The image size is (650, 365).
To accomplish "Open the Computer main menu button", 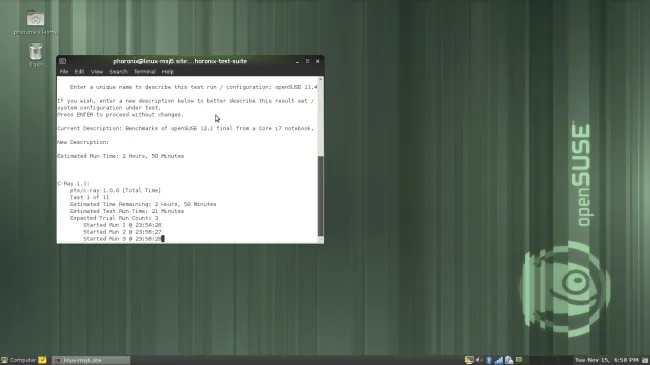I will tap(19, 360).
